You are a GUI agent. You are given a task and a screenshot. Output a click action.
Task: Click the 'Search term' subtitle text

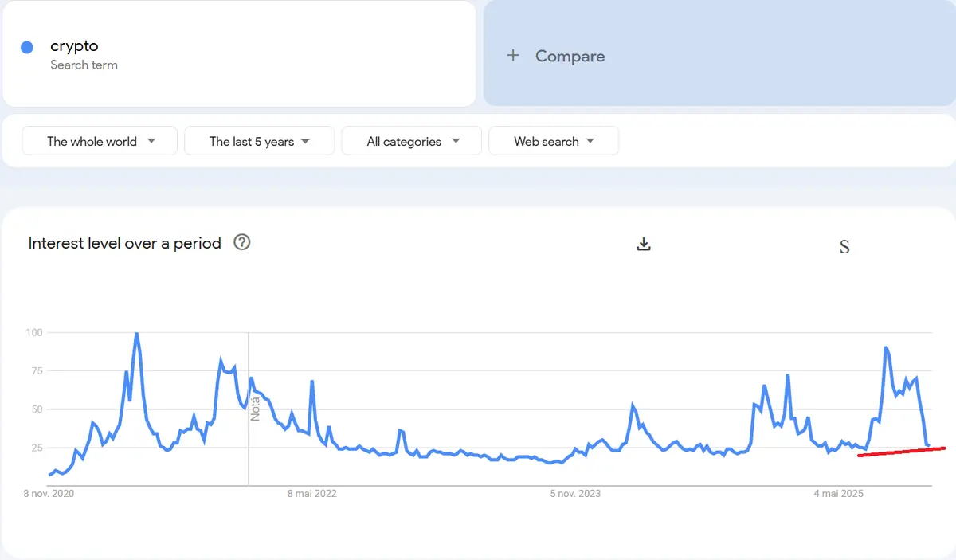pyautogui.click(x=84, y=65)
